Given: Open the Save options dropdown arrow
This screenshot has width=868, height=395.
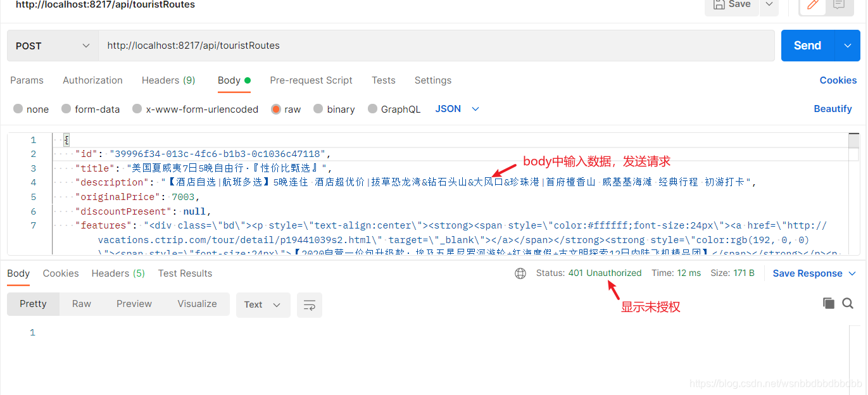Looking at the screenshot, I should click(769, 5).
